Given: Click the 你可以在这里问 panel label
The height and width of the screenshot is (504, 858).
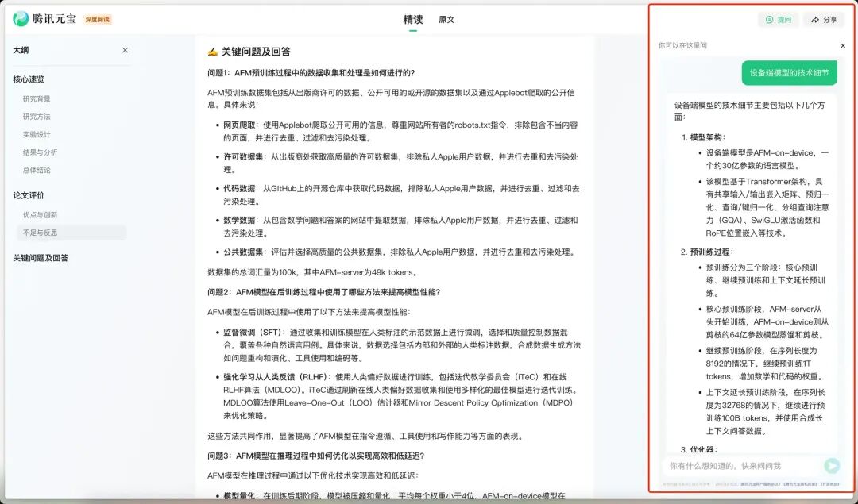Looking at the screenshot, I should tap(682, 46).
